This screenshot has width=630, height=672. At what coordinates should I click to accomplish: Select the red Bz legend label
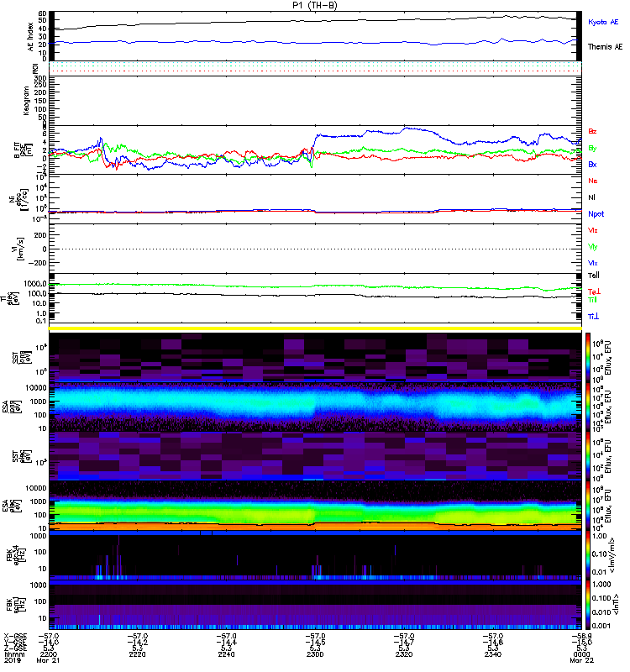[592, 131]
